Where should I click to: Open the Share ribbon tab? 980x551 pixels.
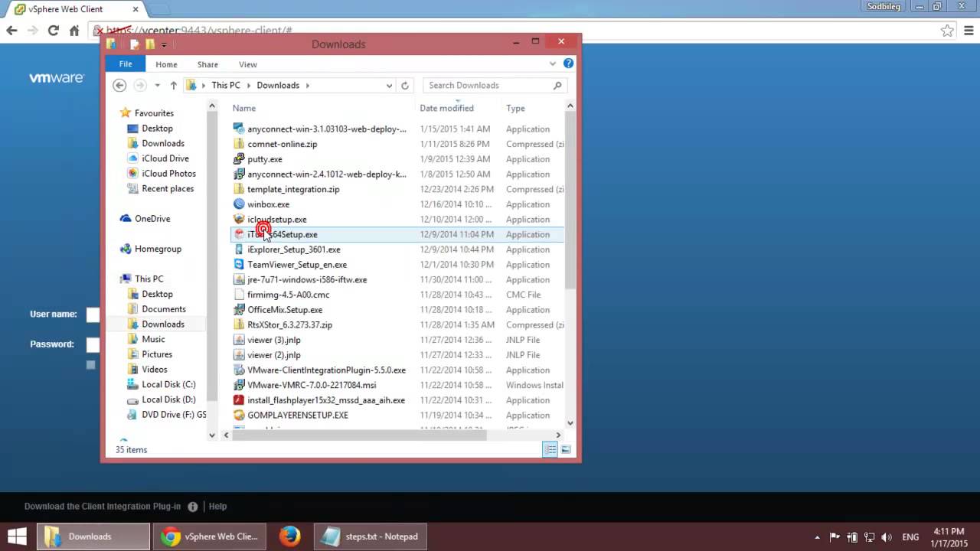tap(207, 64)
